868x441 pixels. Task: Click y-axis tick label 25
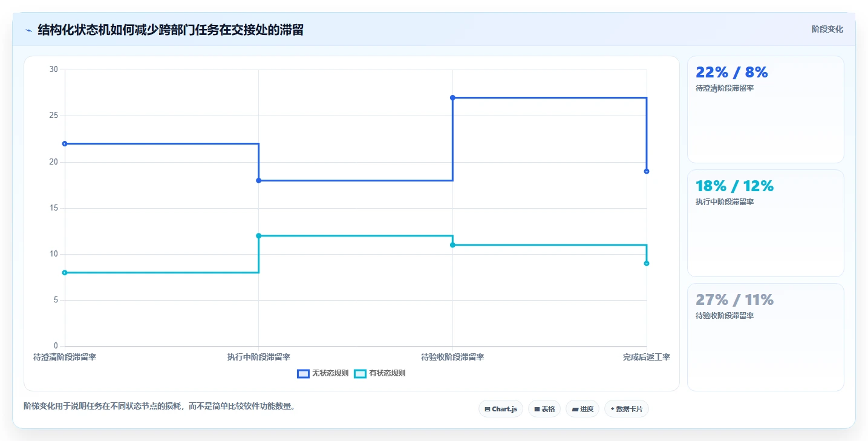click(53, 116)
